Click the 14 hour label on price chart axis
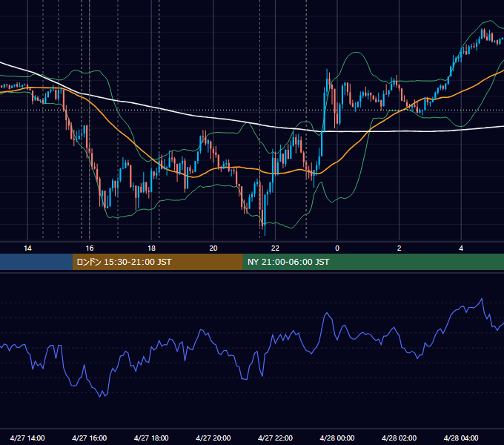504x445 pixels. tap(27, 248)
